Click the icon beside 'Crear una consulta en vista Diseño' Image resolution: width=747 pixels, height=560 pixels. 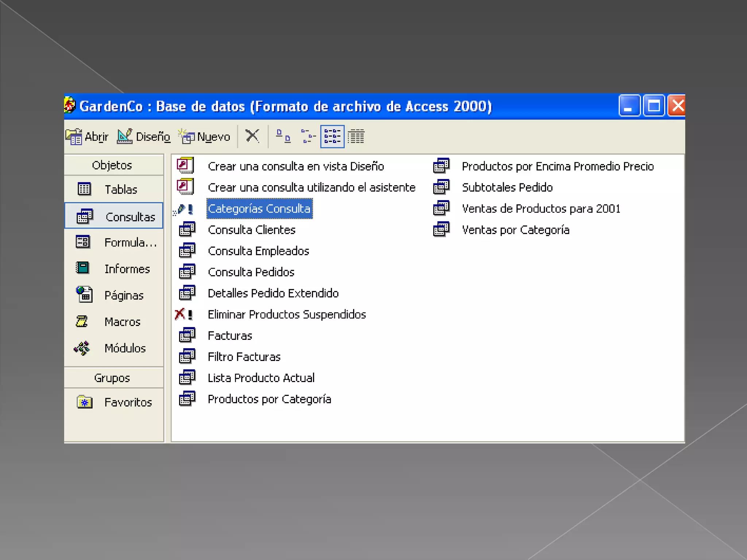pos(186,166)
